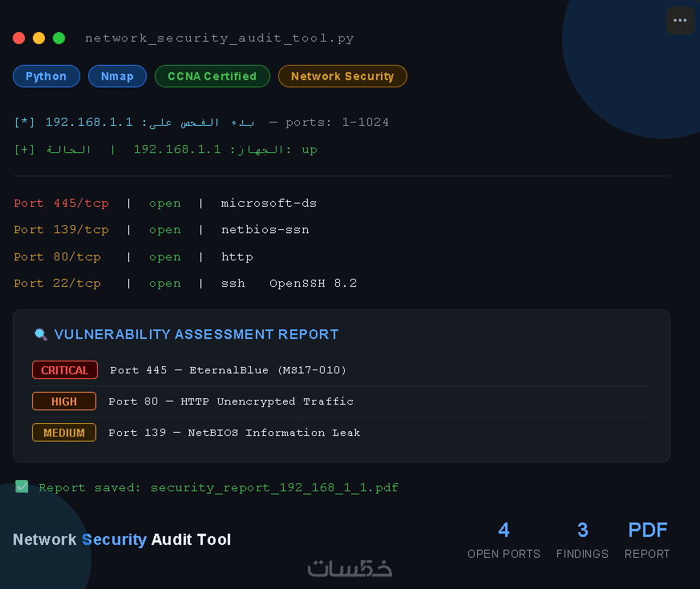
Task: Click the 4 OPEN PORTS statistic
Action: coord(504,539)
